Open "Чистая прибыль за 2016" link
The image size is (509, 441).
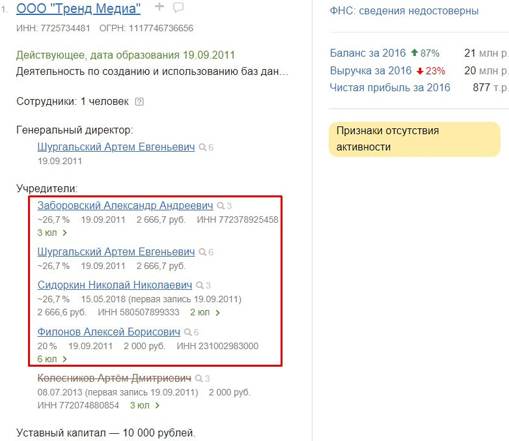(x=390, y=88)
